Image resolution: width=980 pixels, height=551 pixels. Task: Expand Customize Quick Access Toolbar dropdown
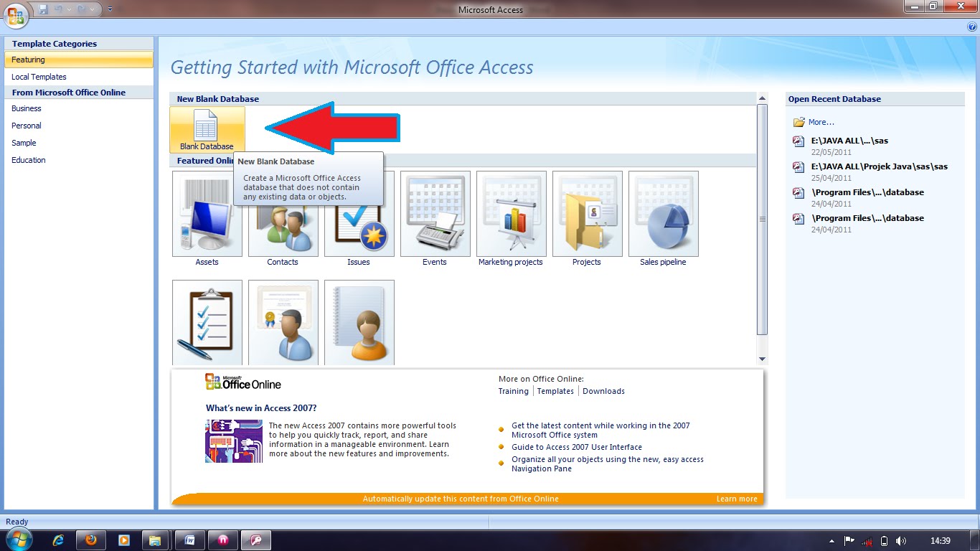click(x=110, y=9)
